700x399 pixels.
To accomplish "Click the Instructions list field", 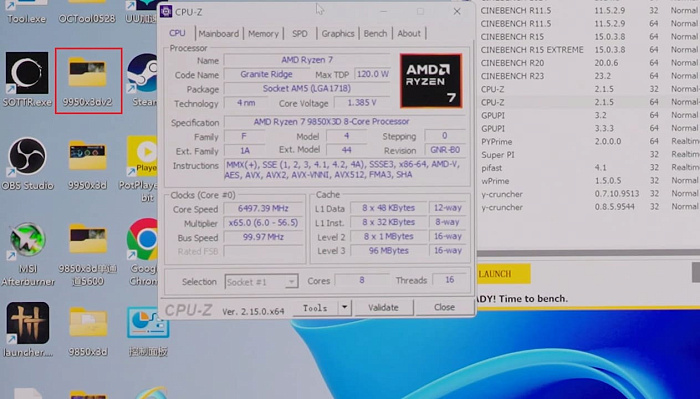I will point(345,169).
